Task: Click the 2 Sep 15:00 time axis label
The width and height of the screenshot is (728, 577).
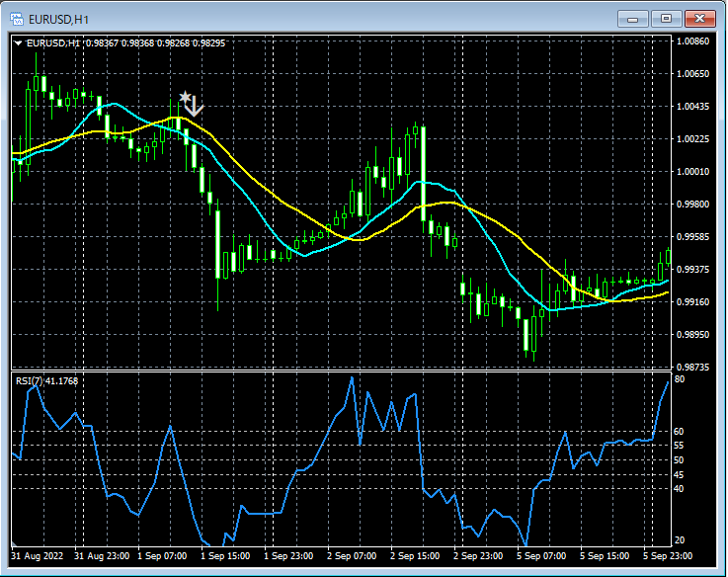Action: point(415,556)
